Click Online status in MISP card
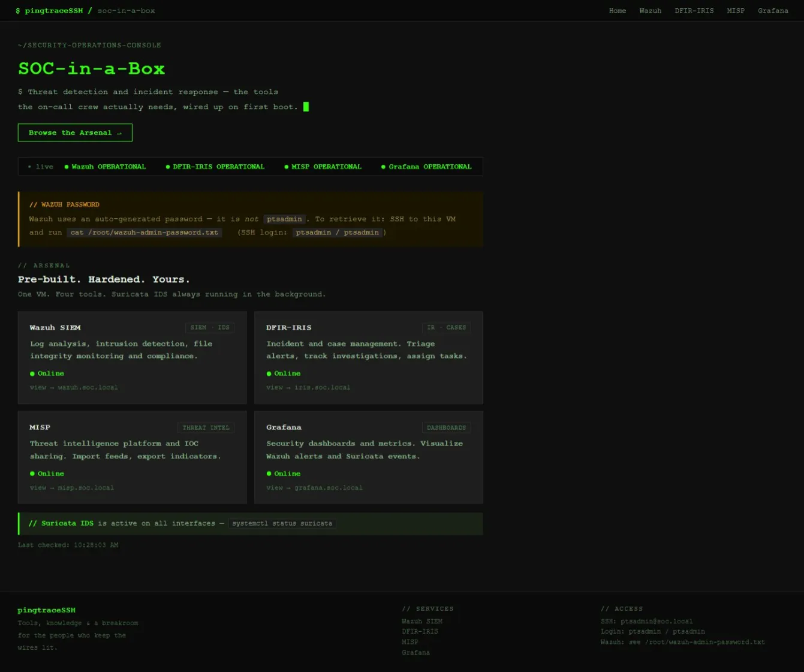The image size is (804, 672). point(47,474)
